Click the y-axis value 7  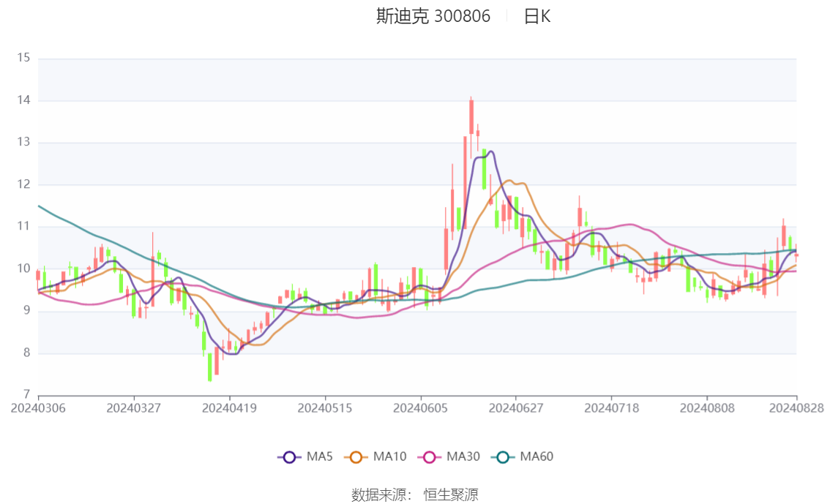coord(26,394)
